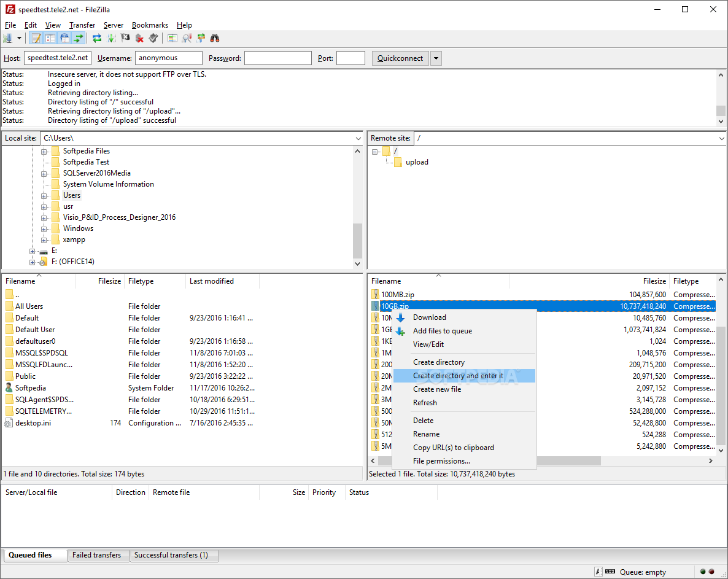Sort local list by Last modified column
The image size is (728, 579).
[222, 281]
